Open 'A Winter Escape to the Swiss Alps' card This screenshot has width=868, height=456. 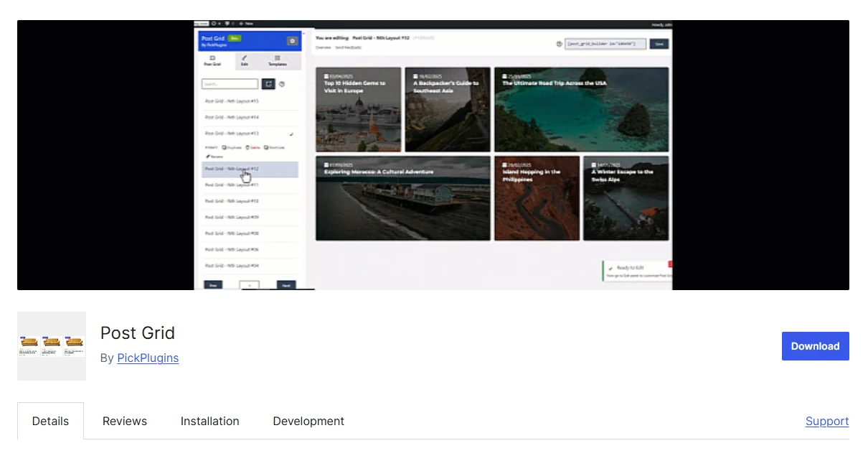[x=626, y=198]
